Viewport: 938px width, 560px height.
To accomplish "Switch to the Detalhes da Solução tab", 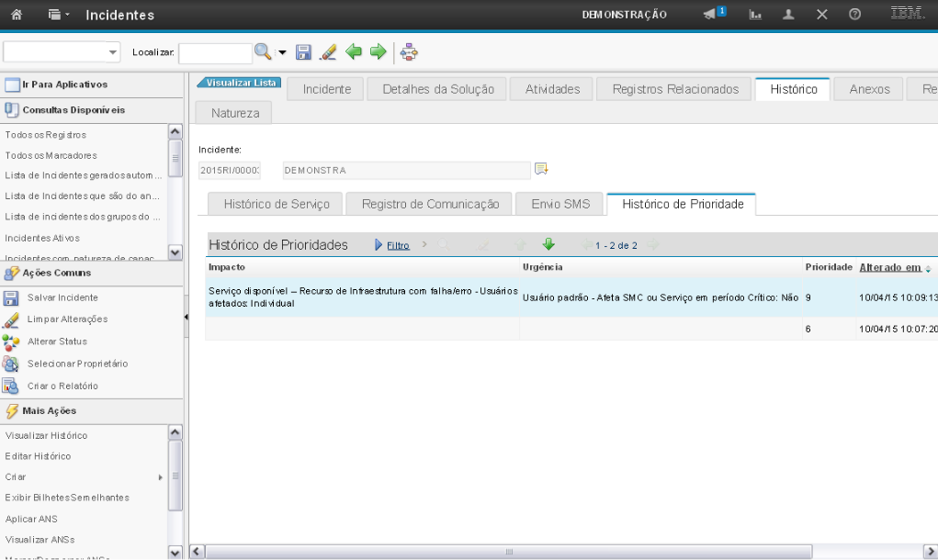I will click(x=437, y=89).
